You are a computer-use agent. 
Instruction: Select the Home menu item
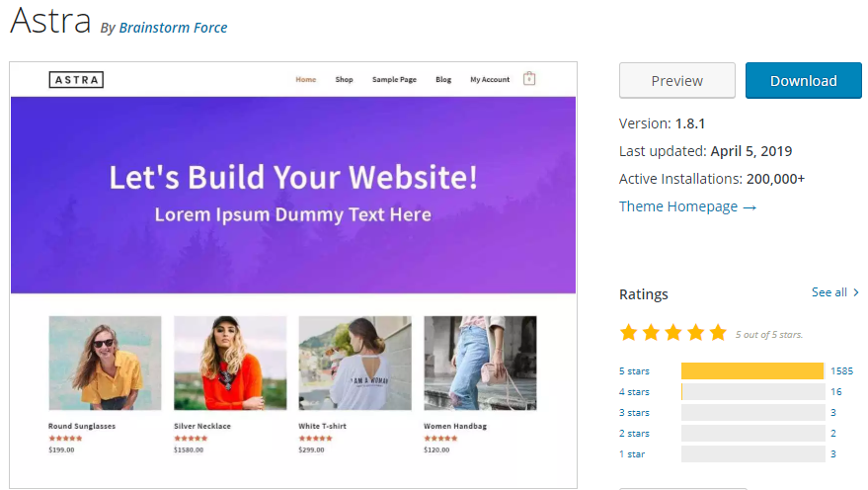click(x=305, y=80)
